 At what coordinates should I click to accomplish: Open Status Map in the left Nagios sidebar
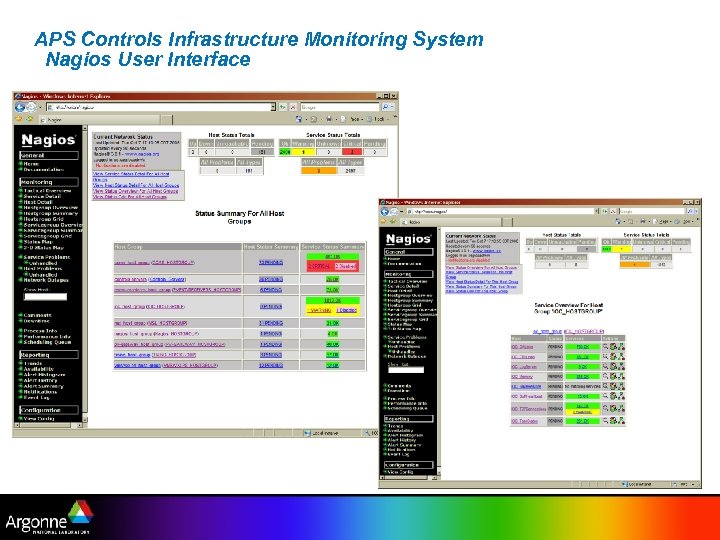coord(38,242)
